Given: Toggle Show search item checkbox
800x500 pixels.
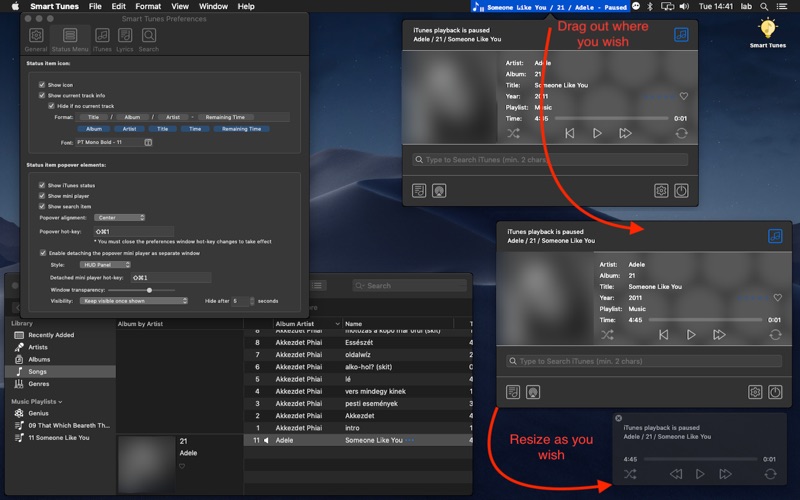Looking at the screenshot, I should (x=42, y=207).
